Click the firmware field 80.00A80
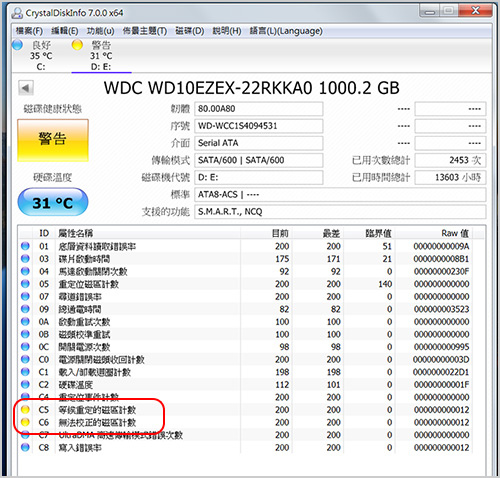 click(x=259, y=109)
